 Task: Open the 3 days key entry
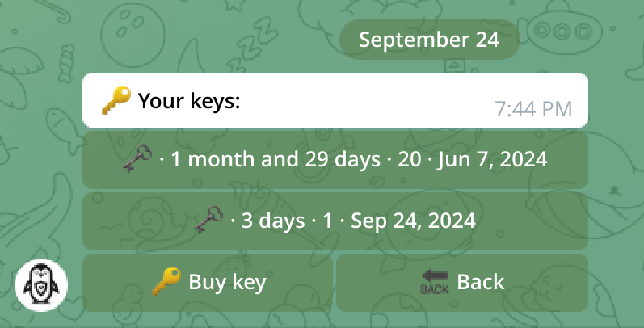coord(335,220)
